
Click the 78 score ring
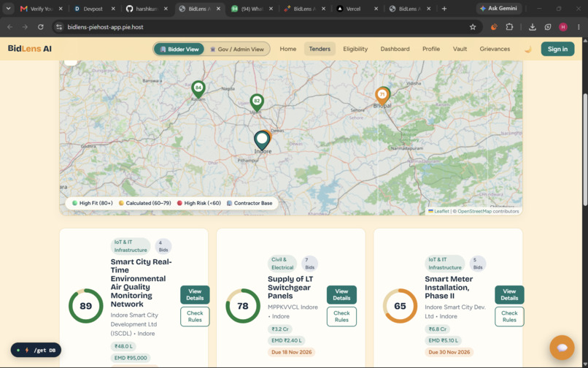(243, 306)
